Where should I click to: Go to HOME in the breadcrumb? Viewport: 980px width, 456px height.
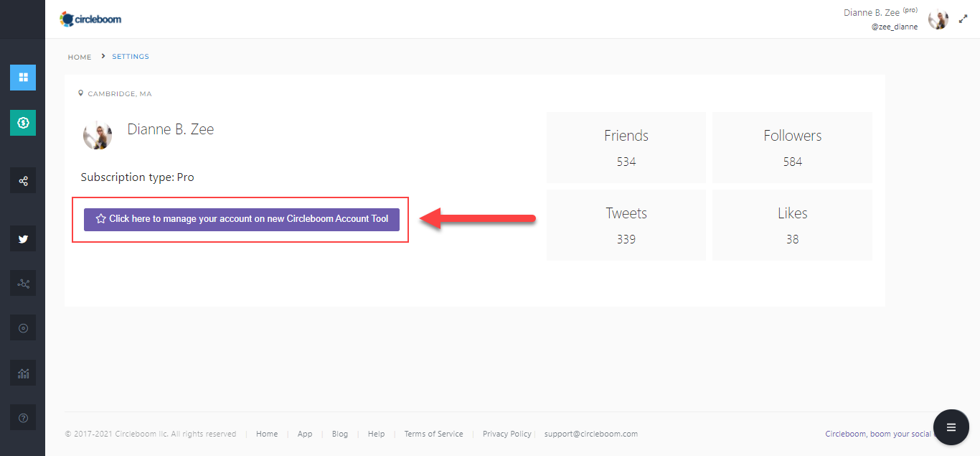pyautogui.click(x=80, y=57)
